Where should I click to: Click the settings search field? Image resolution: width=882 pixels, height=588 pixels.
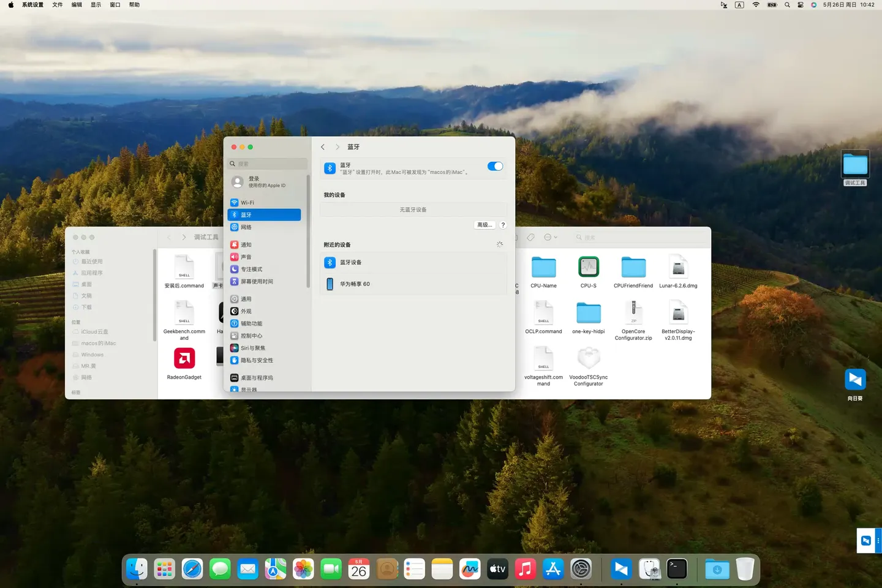click(268, 164)
